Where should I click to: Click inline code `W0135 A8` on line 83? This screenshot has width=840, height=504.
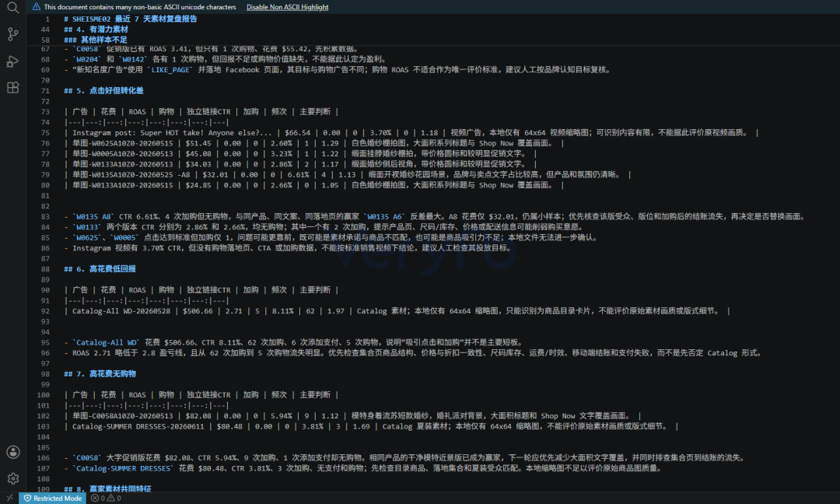point(93,216)
